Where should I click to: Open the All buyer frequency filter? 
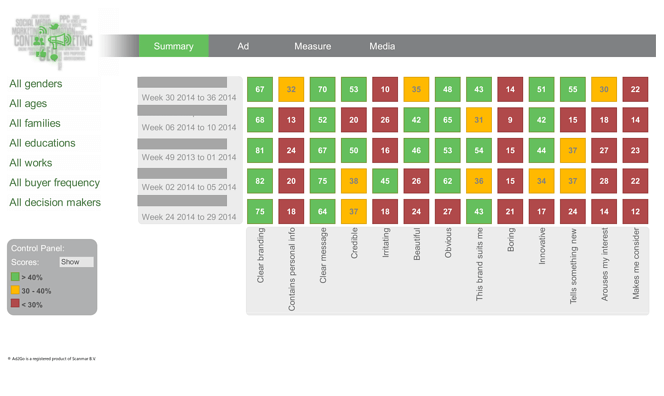click(55, 183)
